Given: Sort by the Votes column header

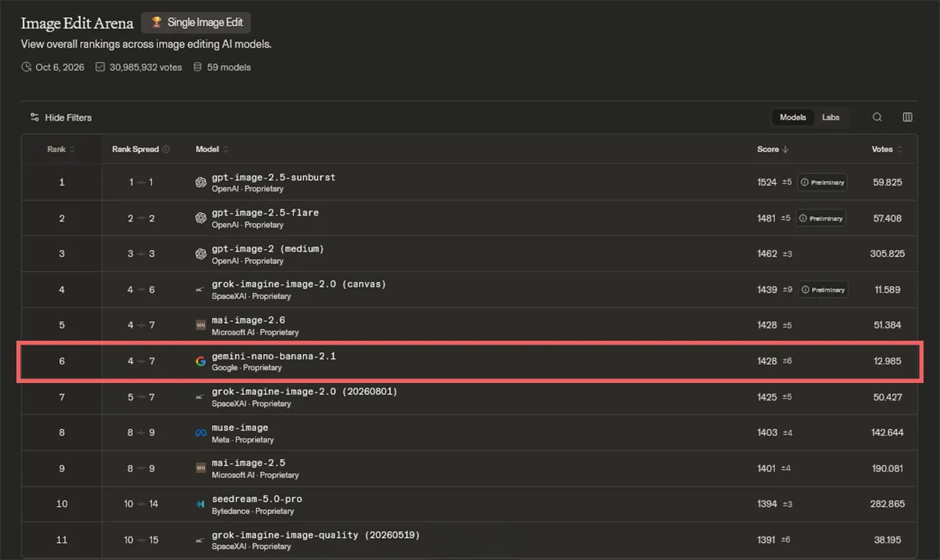Looking at the screenshot, I should pos(887,149).
